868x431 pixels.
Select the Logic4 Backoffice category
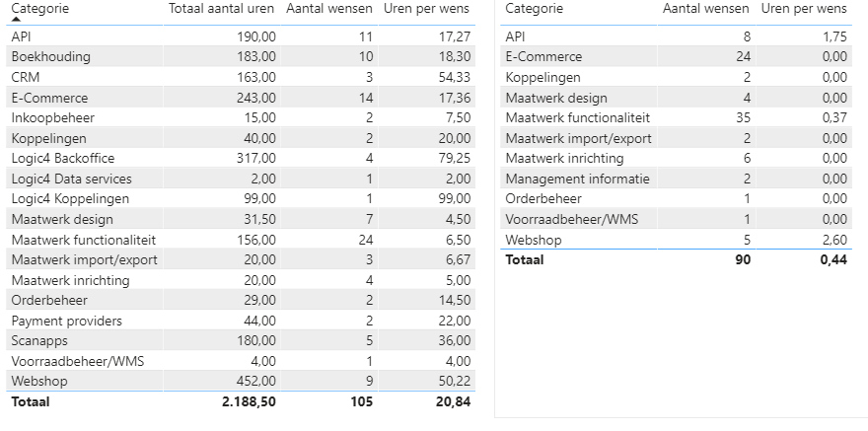pos(62,159)
